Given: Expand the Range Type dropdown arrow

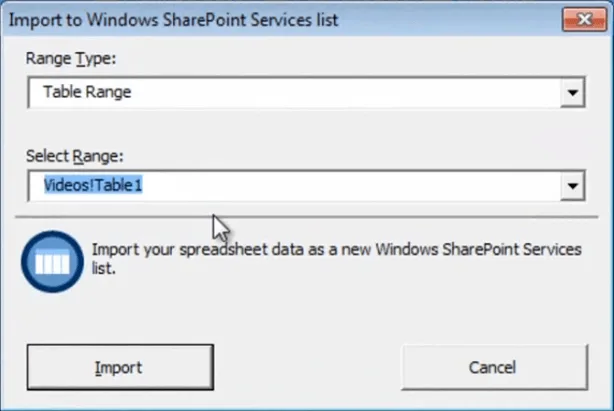Looking at the screenshot, I should coord(571,93).
